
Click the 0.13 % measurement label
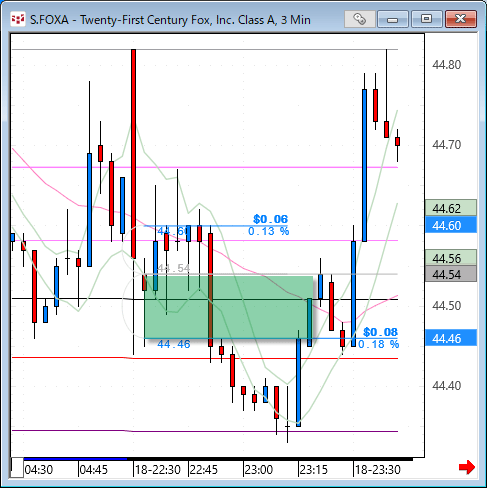coord(269,231)
